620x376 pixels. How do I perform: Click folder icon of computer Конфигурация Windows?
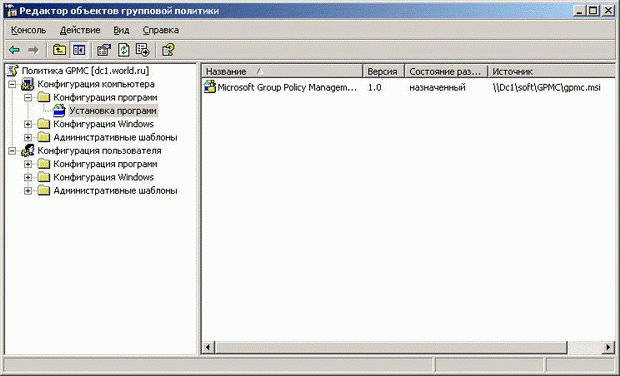click(43, 124)
